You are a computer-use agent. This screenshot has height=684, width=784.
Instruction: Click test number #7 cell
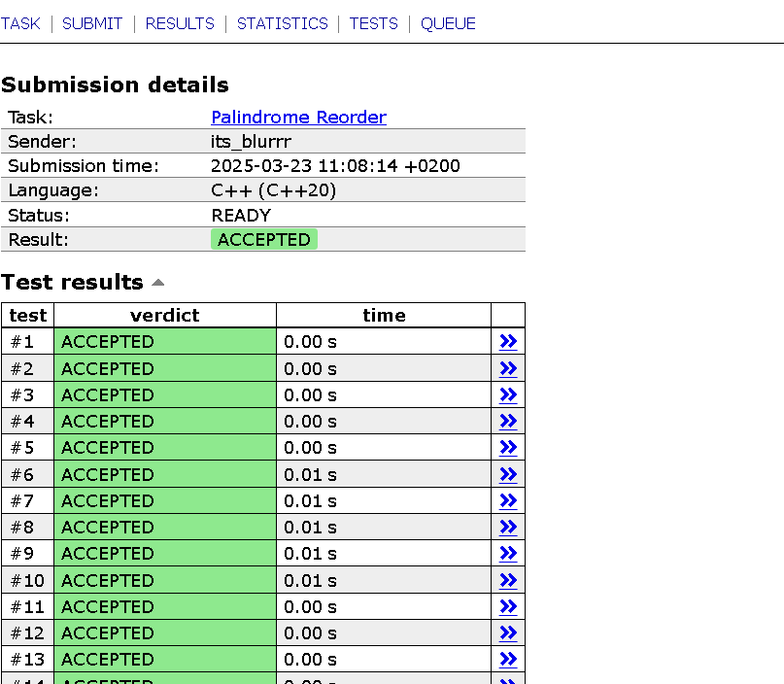27,500
